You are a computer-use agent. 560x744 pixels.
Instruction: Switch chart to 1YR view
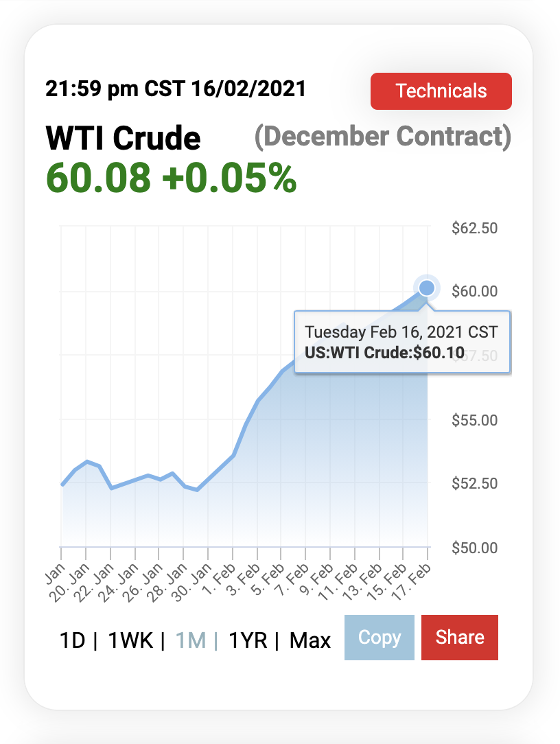(248, 640)
